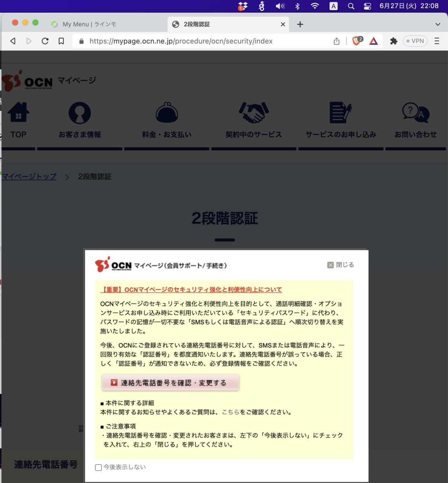Click the input source A icon
448x483 pixels.
(334, 6)
